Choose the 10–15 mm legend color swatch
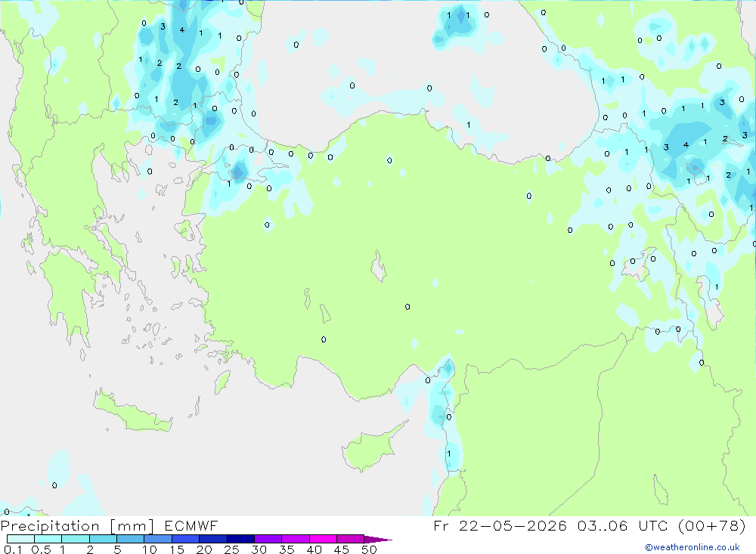756x554 pixels. pyautogui.click(x=158, y=539)
